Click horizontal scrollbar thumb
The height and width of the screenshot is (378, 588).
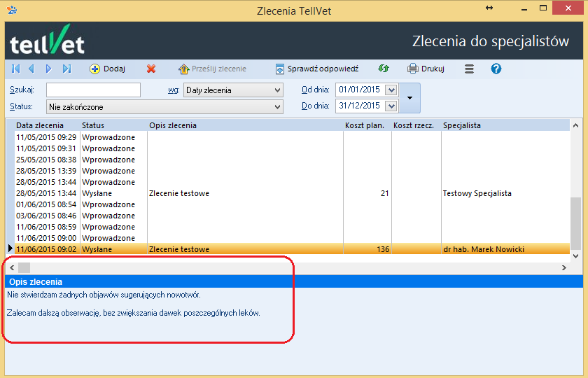tap(24, 267)
